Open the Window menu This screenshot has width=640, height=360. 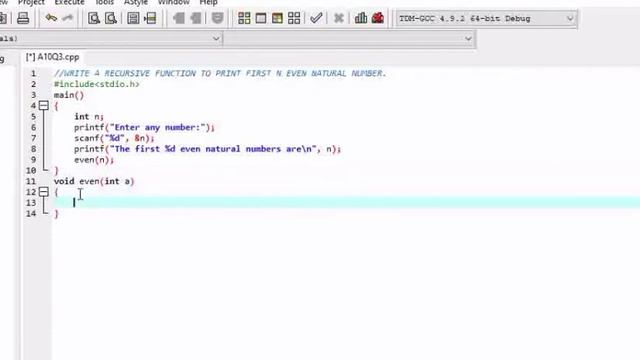click(x=173, y=2)
